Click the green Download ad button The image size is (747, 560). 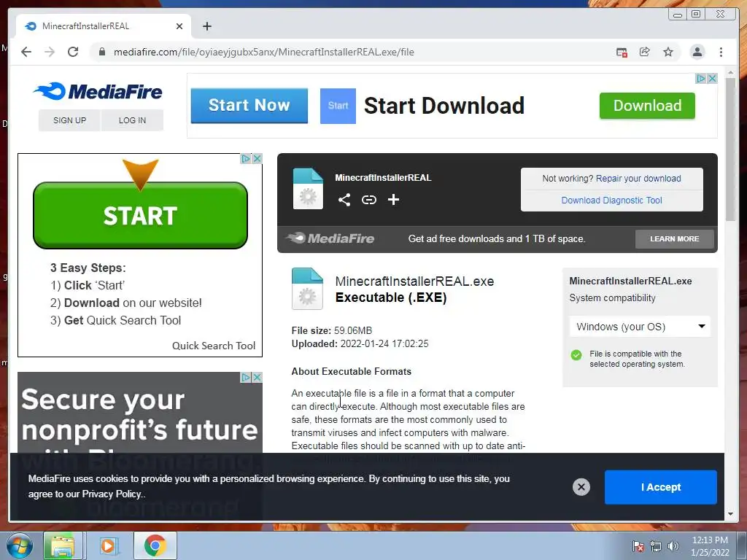coord(647,106)
